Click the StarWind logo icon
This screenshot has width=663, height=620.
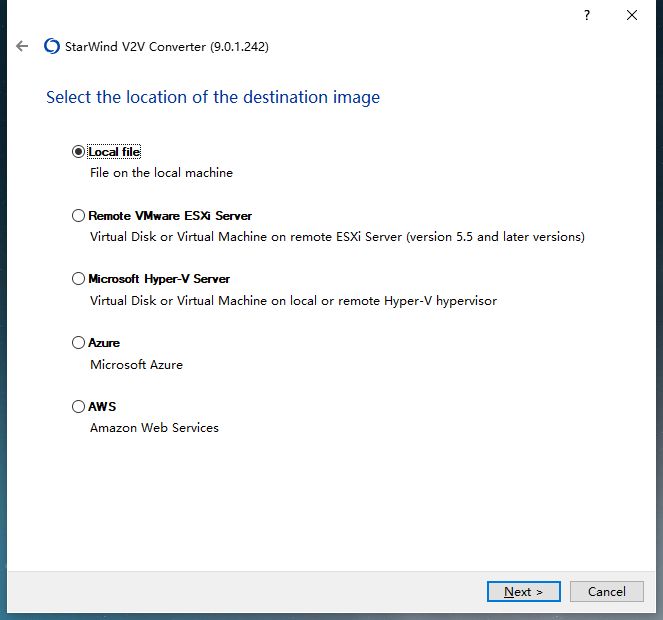point(52,46)
